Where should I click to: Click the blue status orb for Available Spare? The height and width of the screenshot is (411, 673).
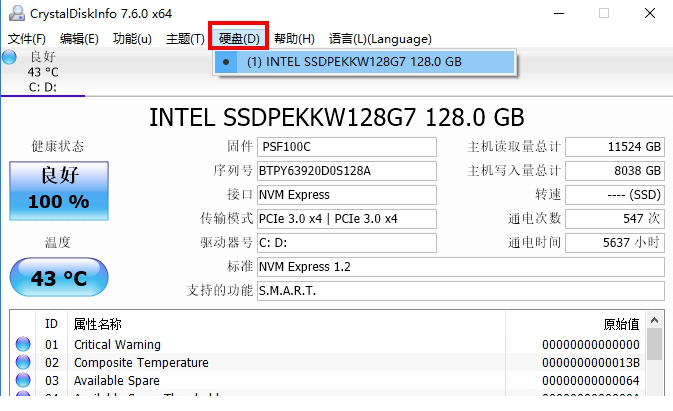(23, 380)
